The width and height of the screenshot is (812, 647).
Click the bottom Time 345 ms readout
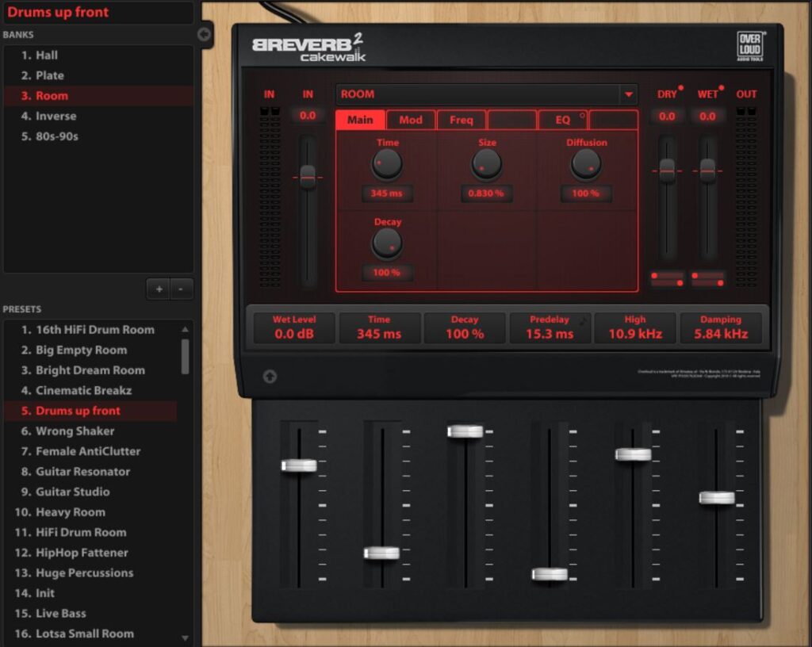pos(379,327)
